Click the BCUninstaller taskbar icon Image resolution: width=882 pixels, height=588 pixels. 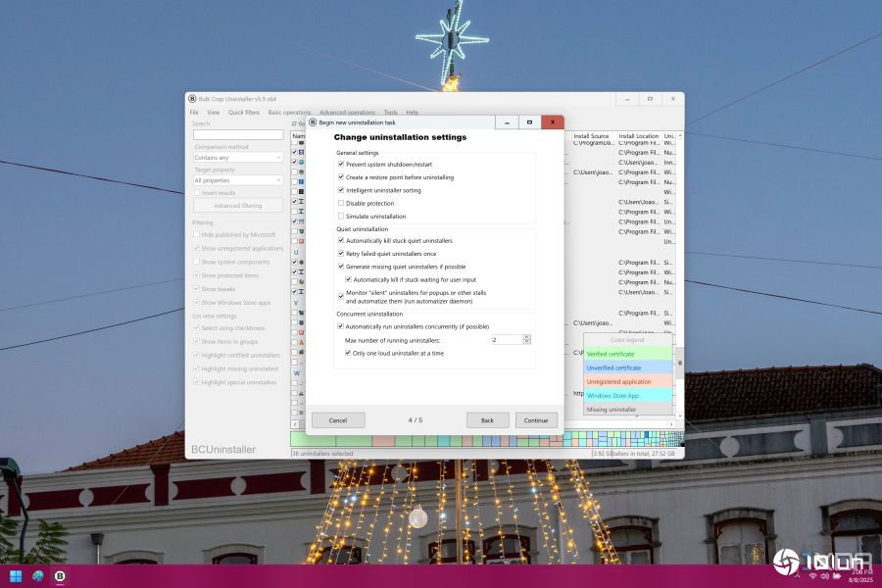[60, 576]
